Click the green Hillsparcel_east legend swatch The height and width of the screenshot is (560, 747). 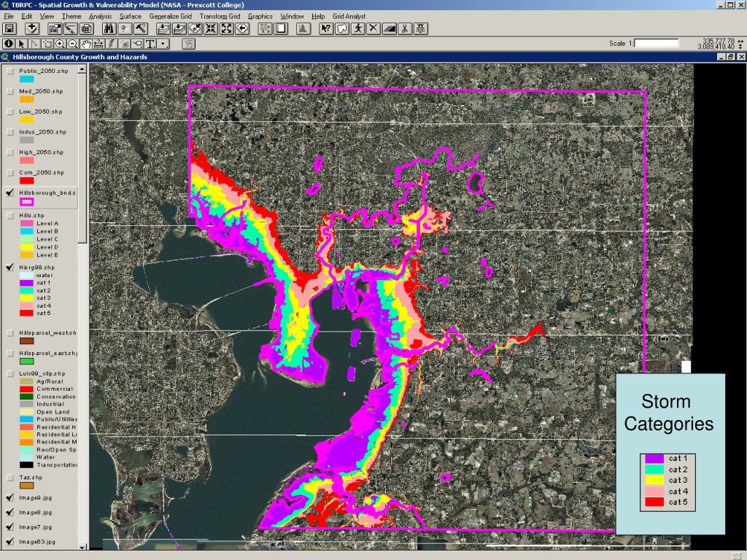point(26,362)
